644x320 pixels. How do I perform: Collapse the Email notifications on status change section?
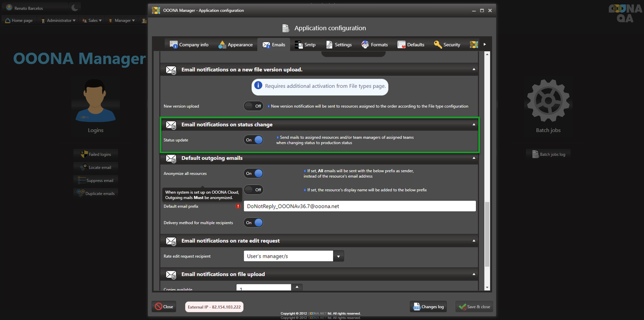[473, 125]
